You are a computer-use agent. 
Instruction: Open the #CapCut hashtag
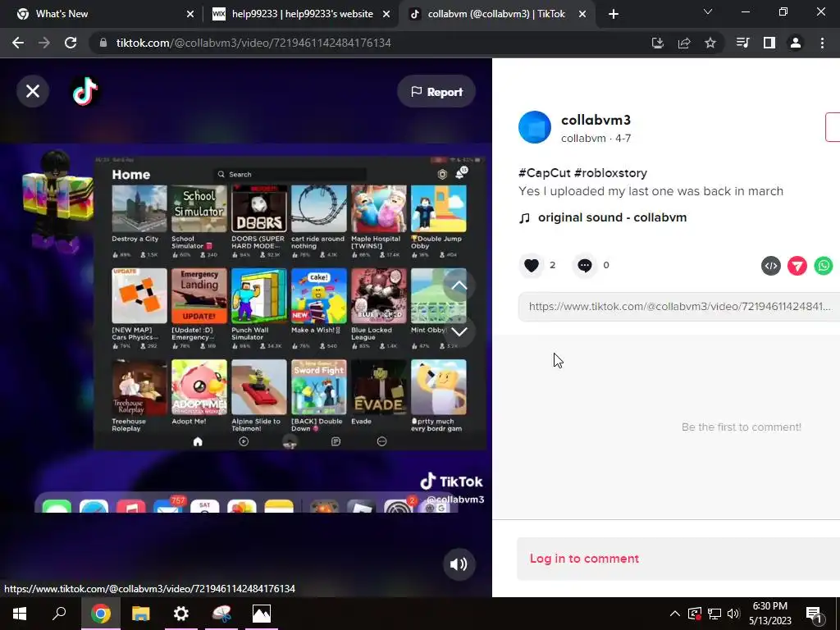coord(545,172)
